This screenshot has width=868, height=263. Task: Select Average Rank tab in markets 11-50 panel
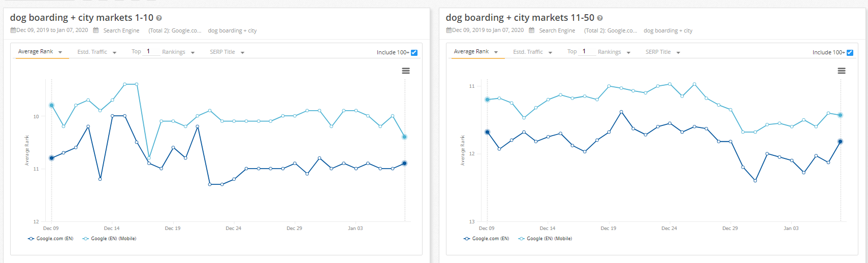[x=471, y=52]
